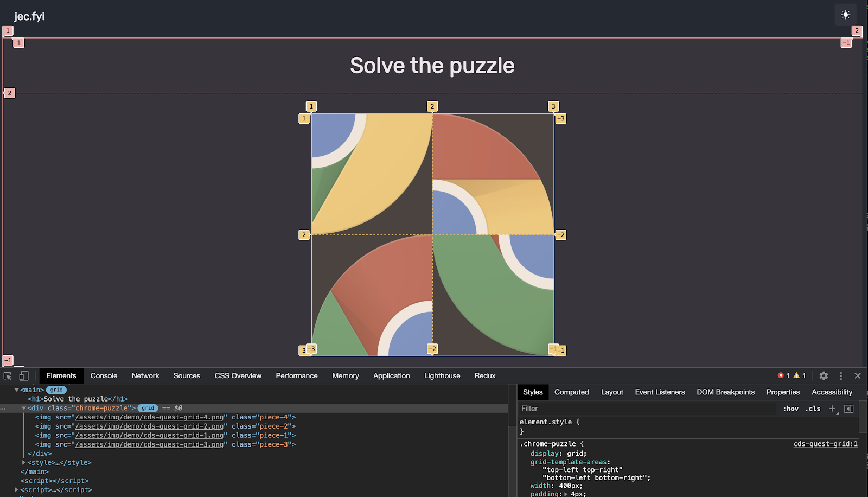Switch to the Elements tab

tap(61, 375)
